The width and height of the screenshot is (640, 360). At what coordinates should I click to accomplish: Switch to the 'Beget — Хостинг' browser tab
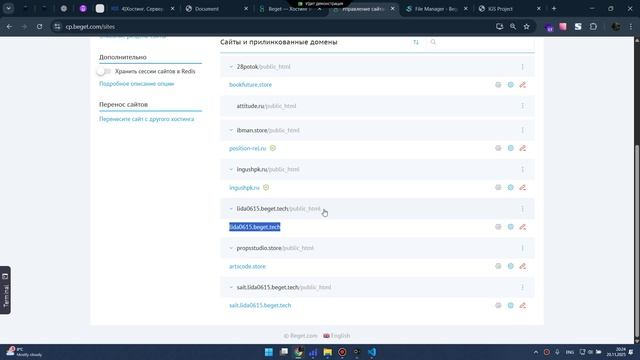point(289,9)
